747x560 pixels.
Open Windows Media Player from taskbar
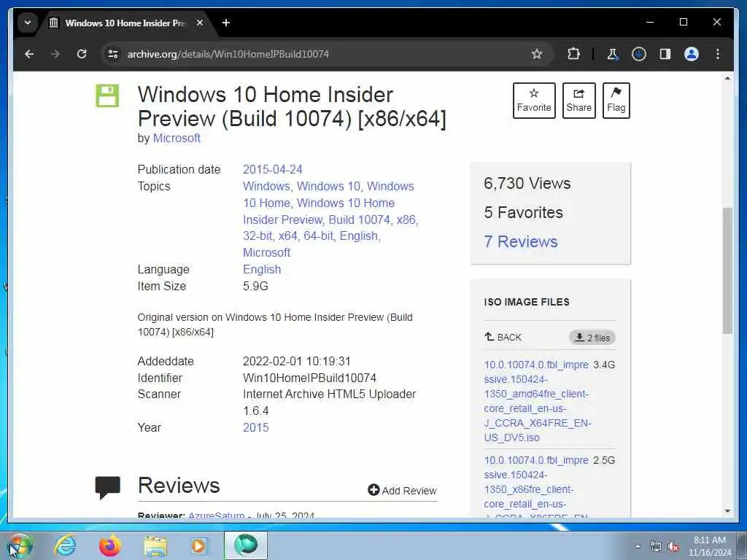[x=199, y=545]
